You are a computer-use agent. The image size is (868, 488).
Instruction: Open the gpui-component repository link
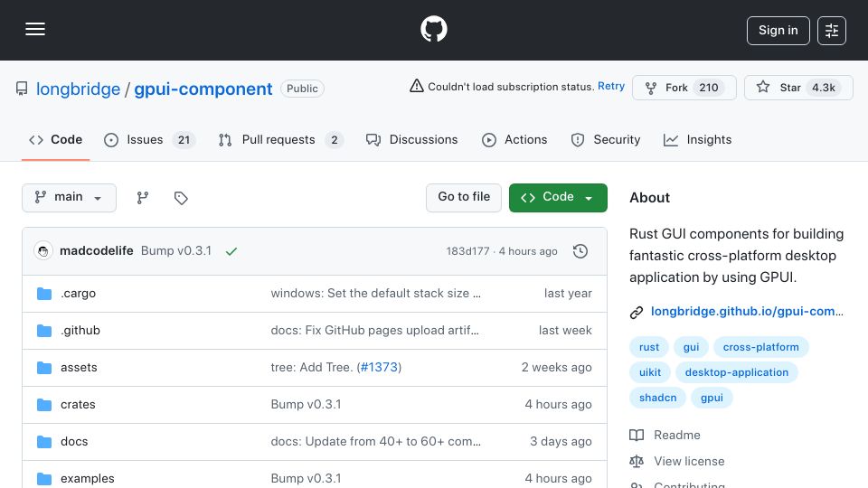[203, 89]
